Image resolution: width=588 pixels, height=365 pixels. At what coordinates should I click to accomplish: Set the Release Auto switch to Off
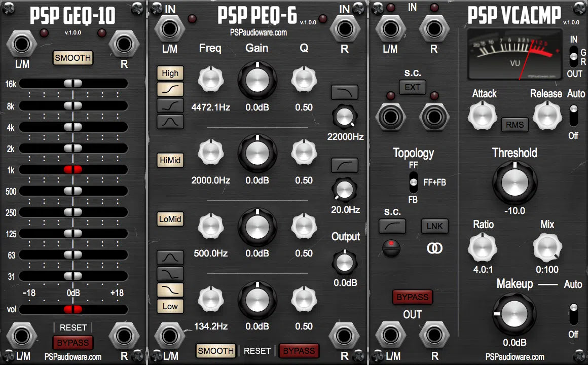tap(573, 124)
